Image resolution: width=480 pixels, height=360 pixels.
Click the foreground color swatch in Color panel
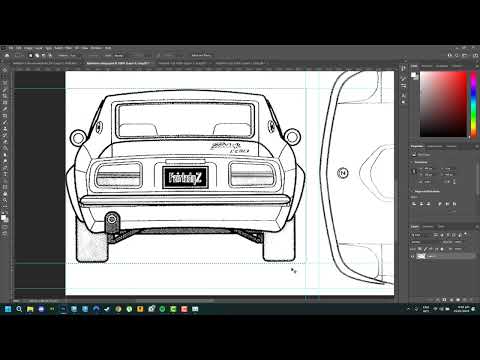point(413,74)
